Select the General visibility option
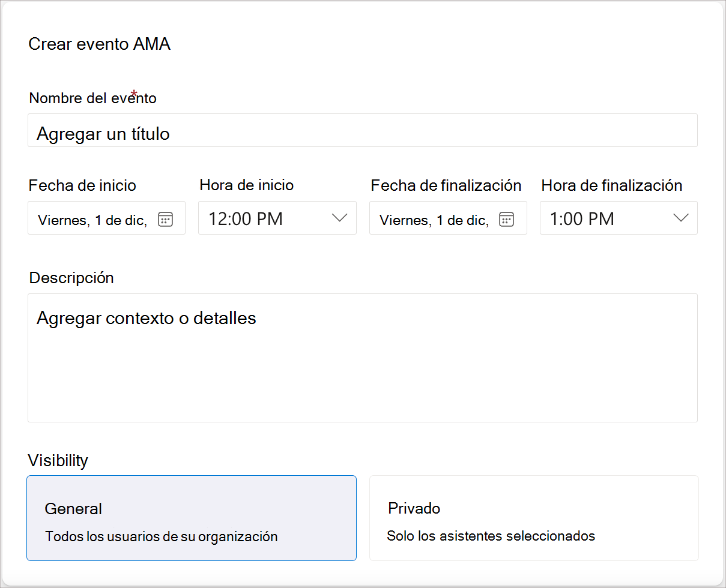The image size is (726, 588). (192, 518)
